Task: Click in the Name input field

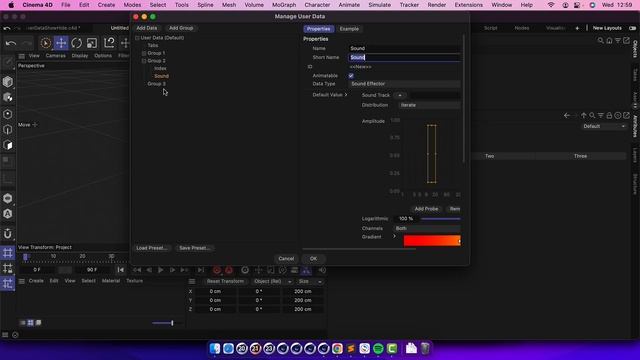Action: 404,48
